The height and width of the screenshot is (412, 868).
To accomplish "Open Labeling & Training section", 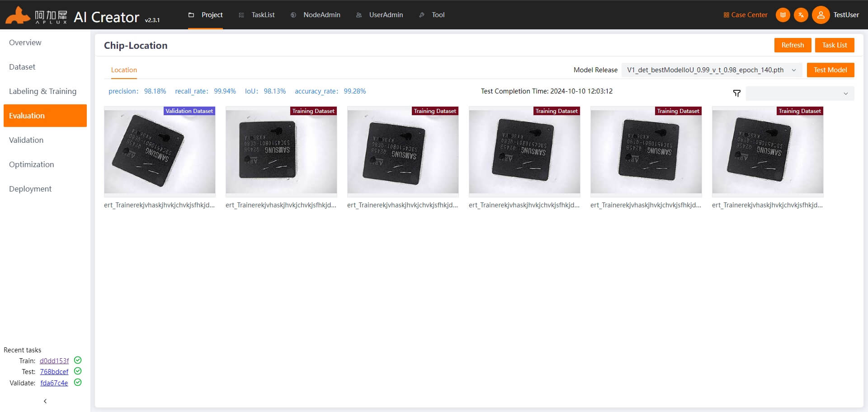I will (45, 91).
